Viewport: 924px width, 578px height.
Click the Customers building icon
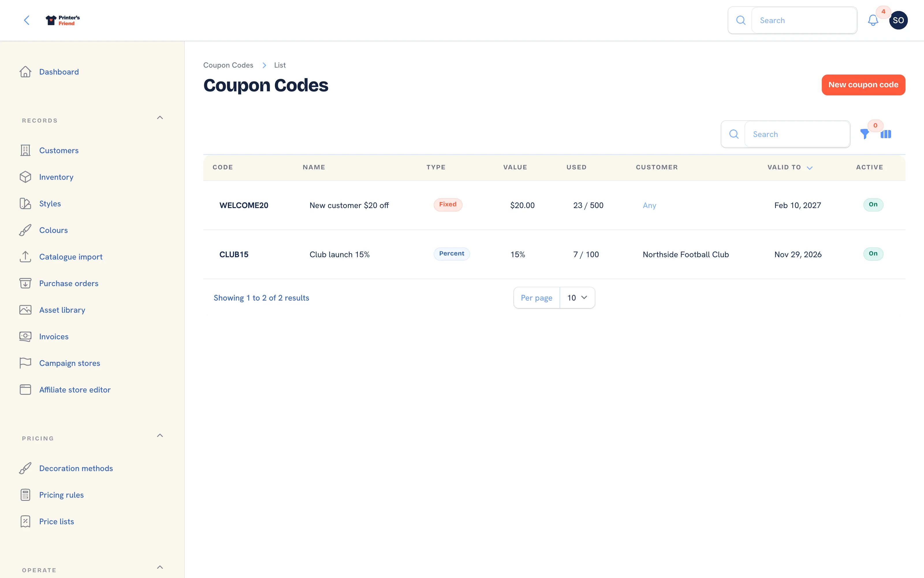click(25, 150)
